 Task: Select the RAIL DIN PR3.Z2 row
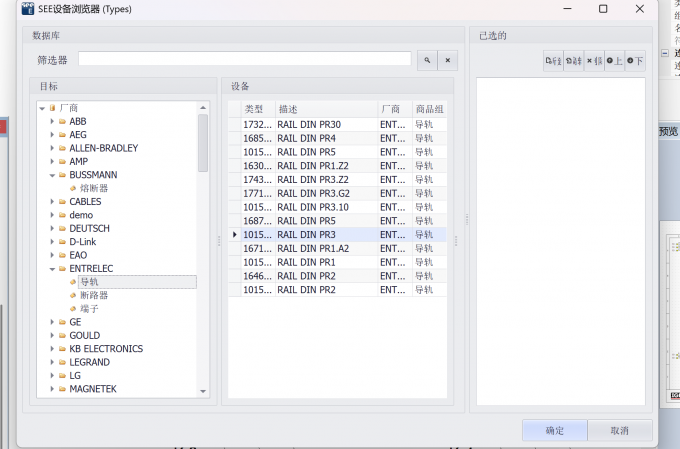(x=337, y=180)
